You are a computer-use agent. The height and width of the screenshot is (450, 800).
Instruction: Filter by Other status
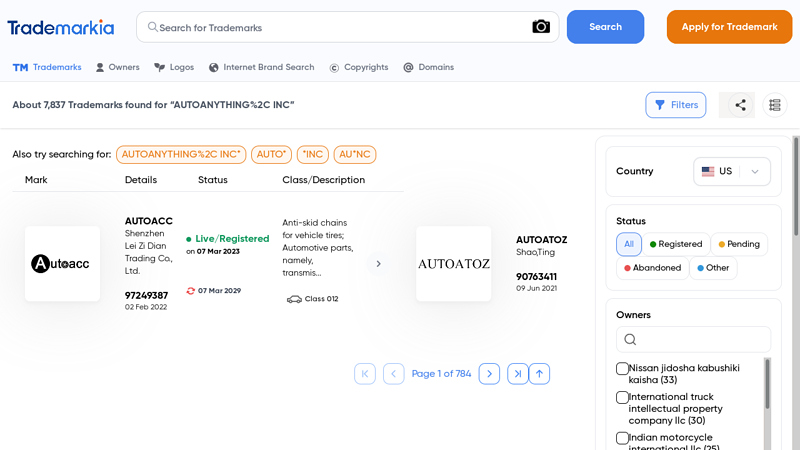pyautogui.click(x=713, y=268)
